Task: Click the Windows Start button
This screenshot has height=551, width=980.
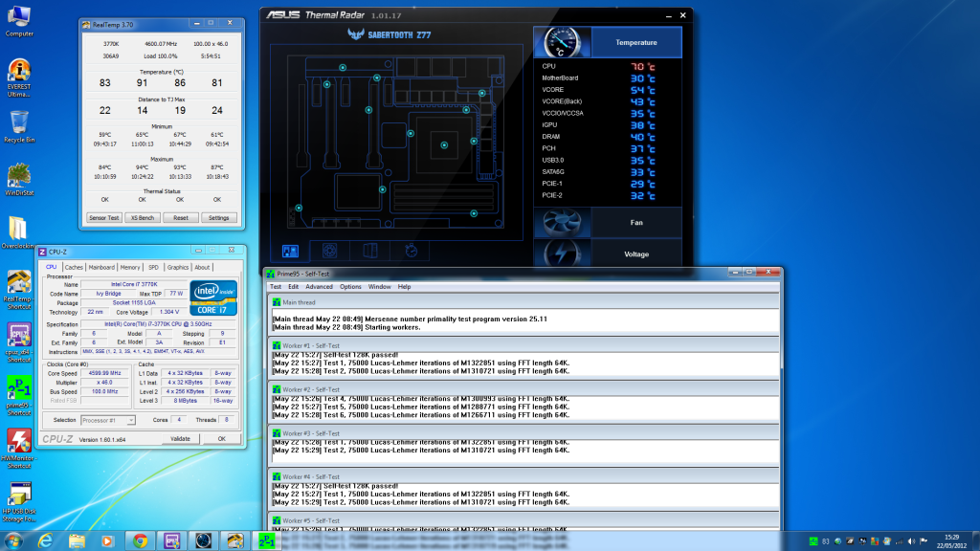Action: [x=15, y=540]
